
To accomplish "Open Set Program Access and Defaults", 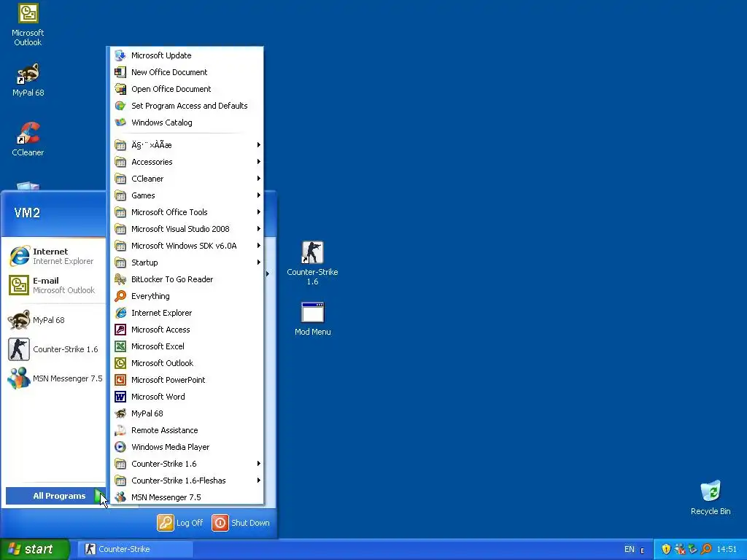I will 187,106.
